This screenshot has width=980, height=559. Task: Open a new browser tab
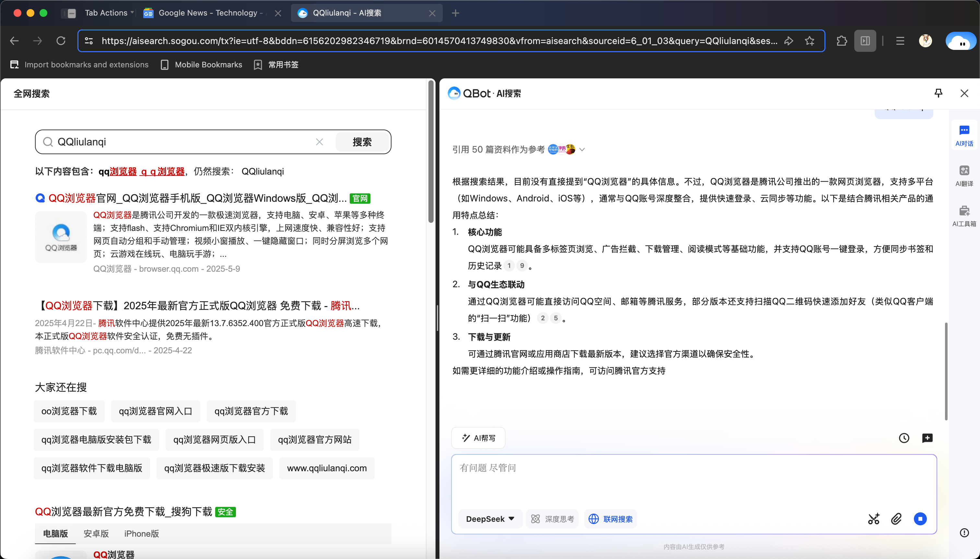click(x=456, y=13)
